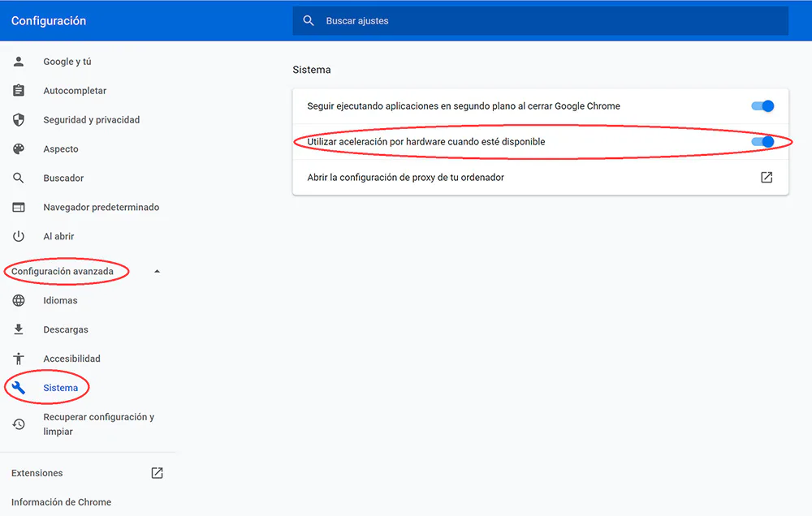Select Información de Chrome menu entry
The image size is (812, 516).
[61, 501]
